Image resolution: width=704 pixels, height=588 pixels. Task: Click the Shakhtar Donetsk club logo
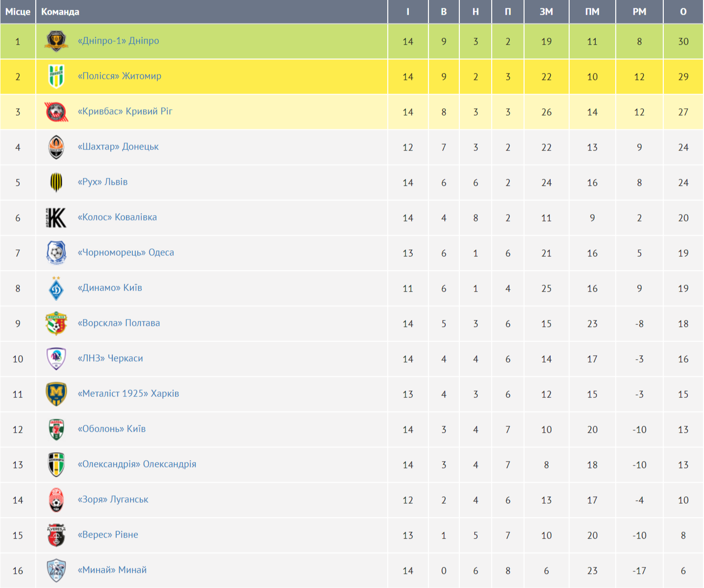56,147
